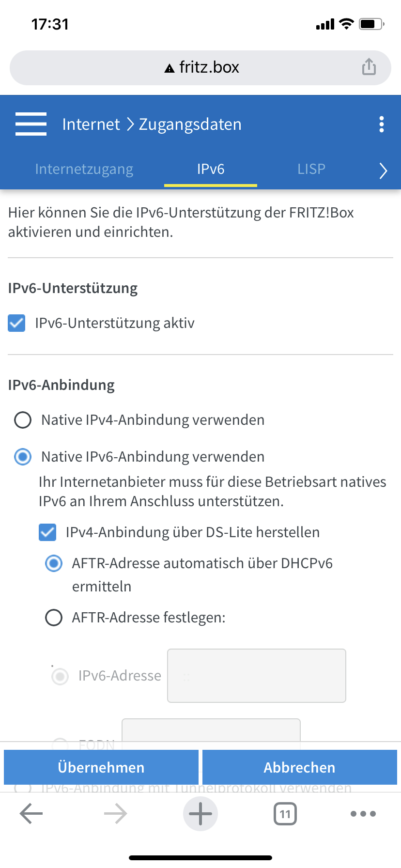Tap the Übernehmen button
The image size is (401, 868).
click(x=101, y=767)
